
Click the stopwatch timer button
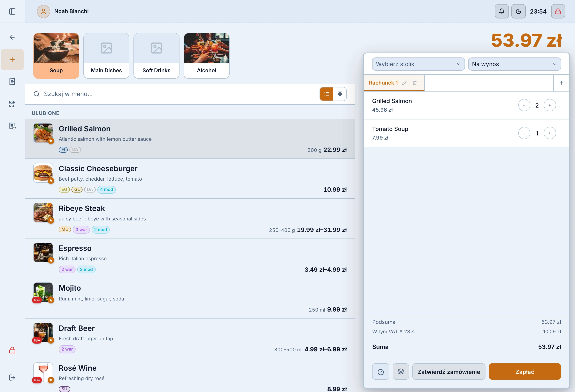point(381,371)
